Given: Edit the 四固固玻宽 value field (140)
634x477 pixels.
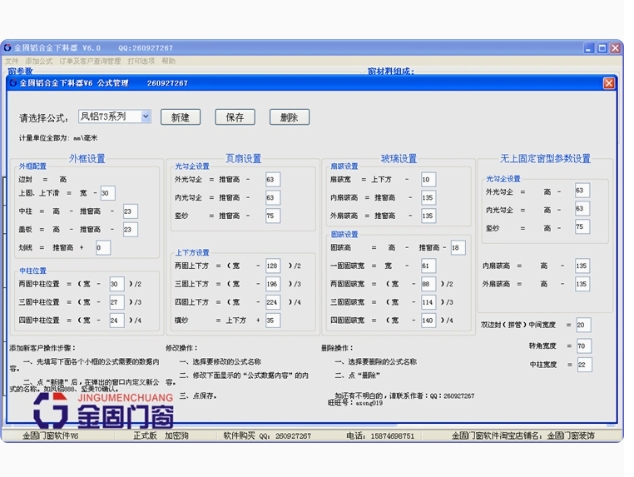Looking at the screenshot, I should pyautogui.click(x=428, y=320).
